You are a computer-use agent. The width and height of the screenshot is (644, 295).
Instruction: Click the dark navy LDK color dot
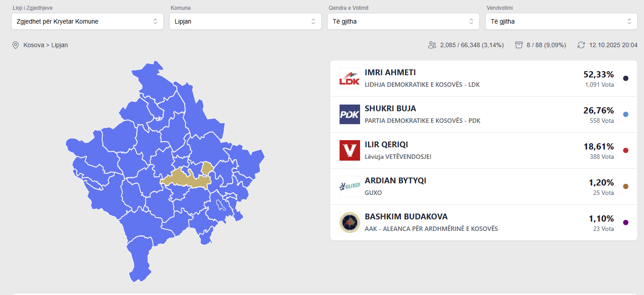(626, 78)
